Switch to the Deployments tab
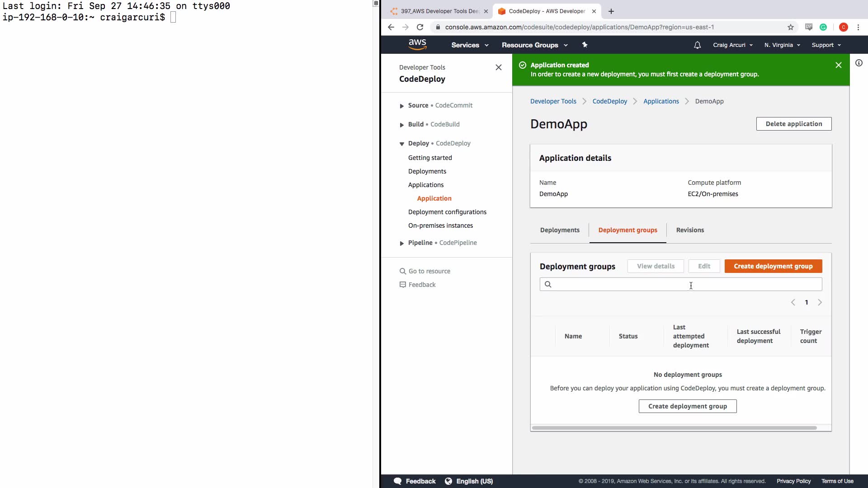 (x=559, y=230)
